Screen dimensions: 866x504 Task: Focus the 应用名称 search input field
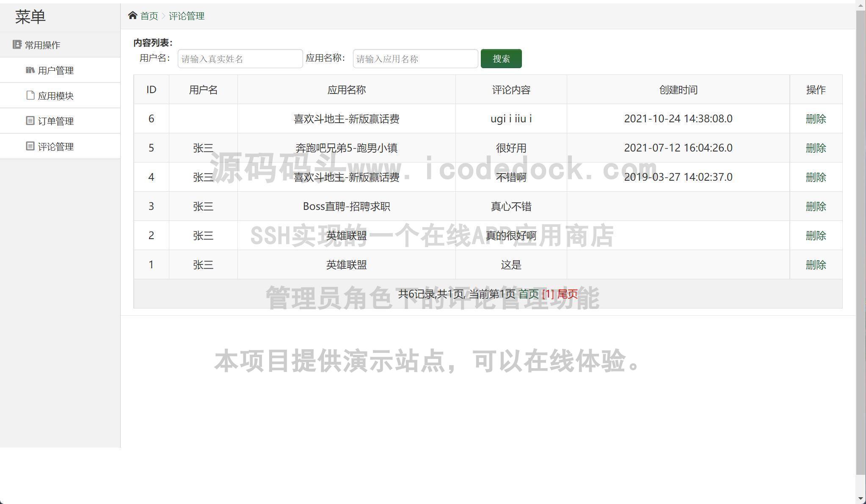(x=415, y=59)
